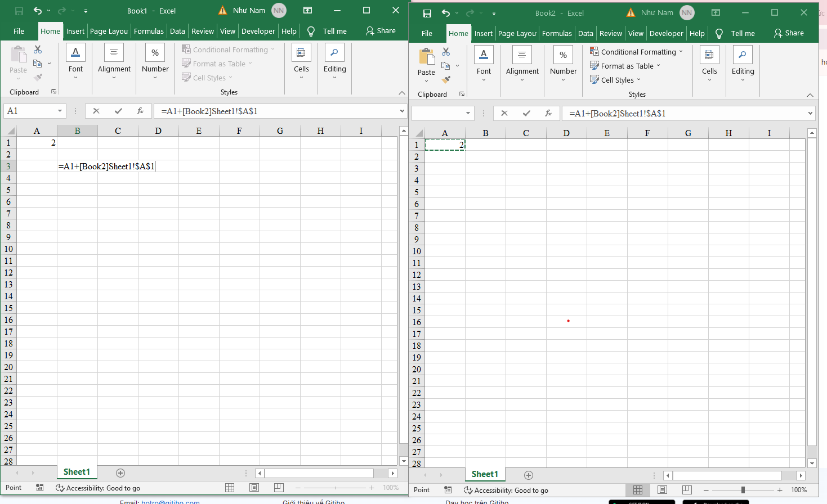Click Accessibility: Good to go in Book1
This screenshot has width=827, height=504.
pyautogui.click(x=98, y=488)
